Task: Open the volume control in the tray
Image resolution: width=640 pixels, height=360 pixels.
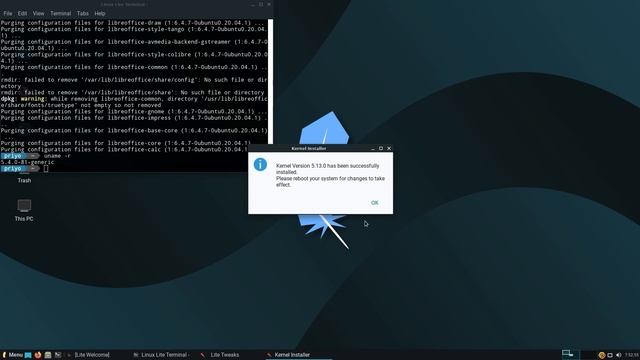Action: click(618, 355)
